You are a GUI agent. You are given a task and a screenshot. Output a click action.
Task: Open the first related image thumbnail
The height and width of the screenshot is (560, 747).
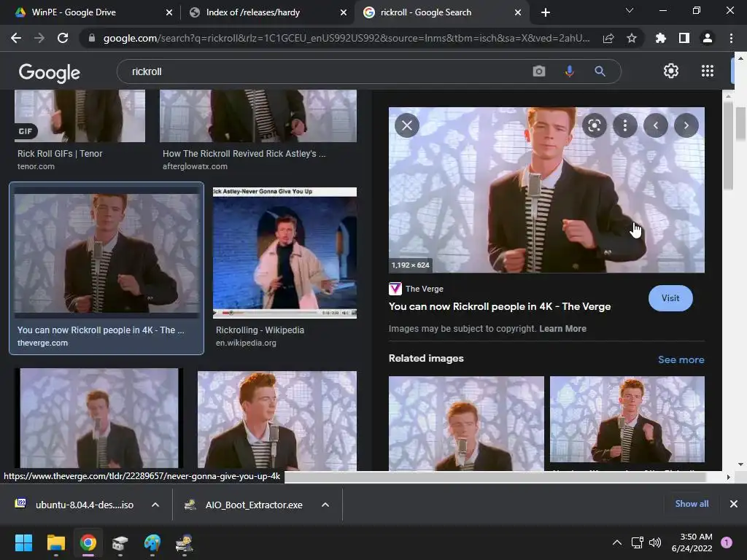point(466,424)
